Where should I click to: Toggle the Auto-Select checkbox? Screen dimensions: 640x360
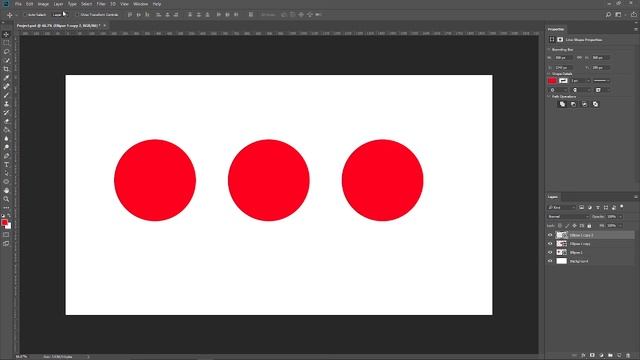[x=24, y=15]
